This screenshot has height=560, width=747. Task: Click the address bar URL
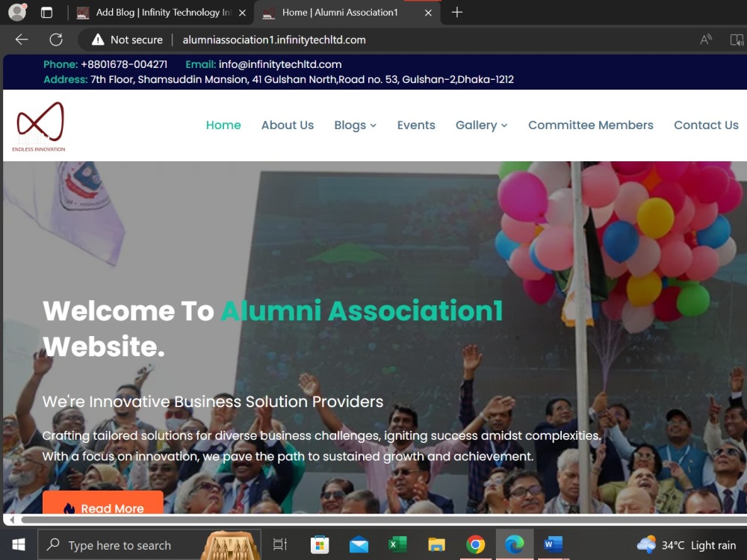(274, 40)
